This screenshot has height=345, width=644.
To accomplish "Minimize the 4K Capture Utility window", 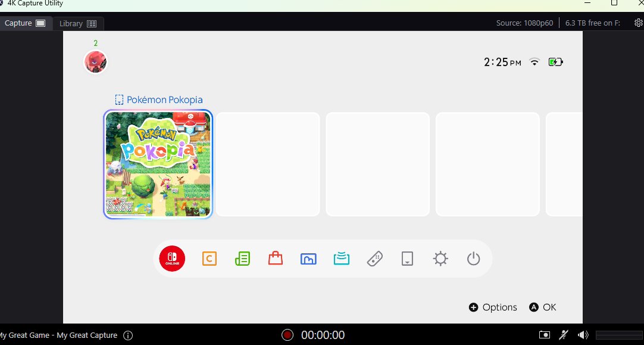I will pos(587,3).
